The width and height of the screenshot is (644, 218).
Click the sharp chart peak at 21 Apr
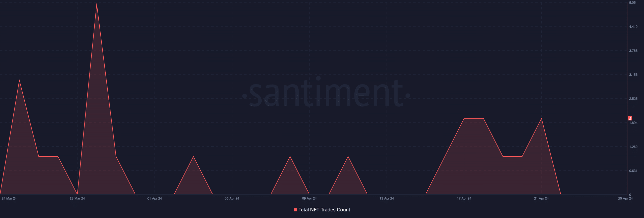pos(541,119)
